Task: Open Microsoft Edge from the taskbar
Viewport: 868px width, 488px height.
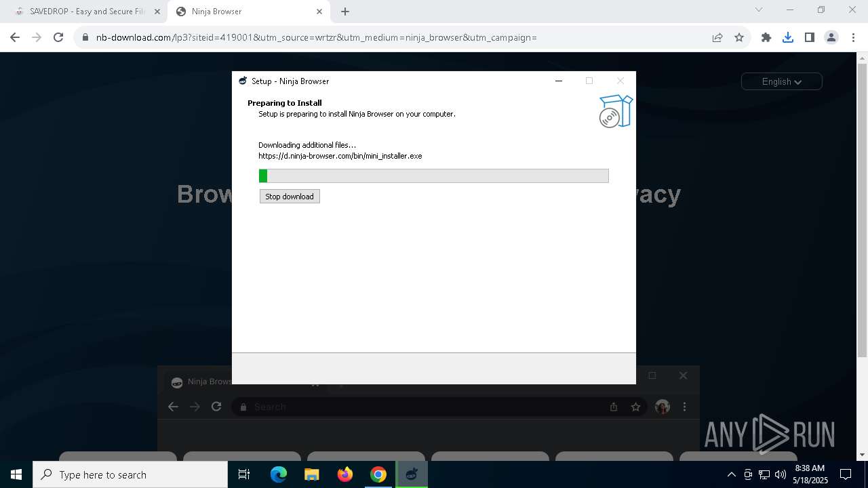Action: pyautogui.click(x=279, y=474)
